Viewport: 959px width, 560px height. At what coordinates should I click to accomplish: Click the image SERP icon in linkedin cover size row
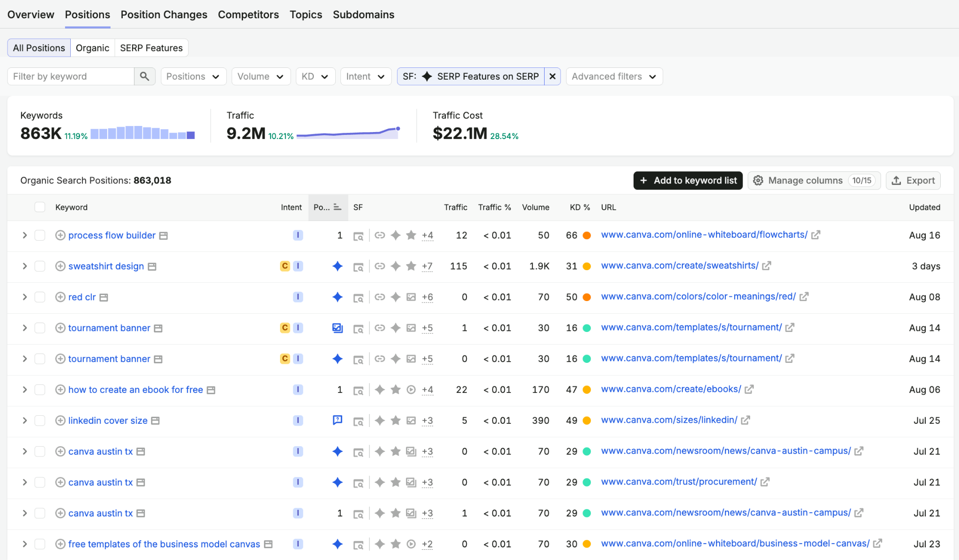(411, 420)
